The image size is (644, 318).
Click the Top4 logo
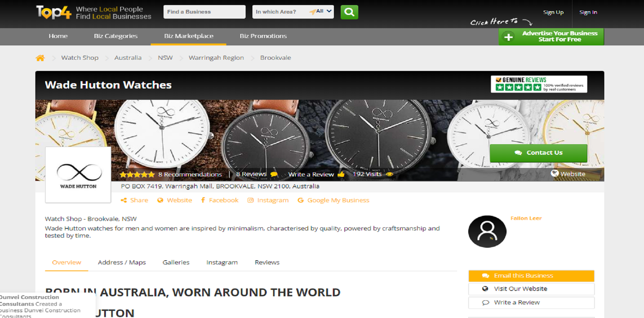coord(54,12)
